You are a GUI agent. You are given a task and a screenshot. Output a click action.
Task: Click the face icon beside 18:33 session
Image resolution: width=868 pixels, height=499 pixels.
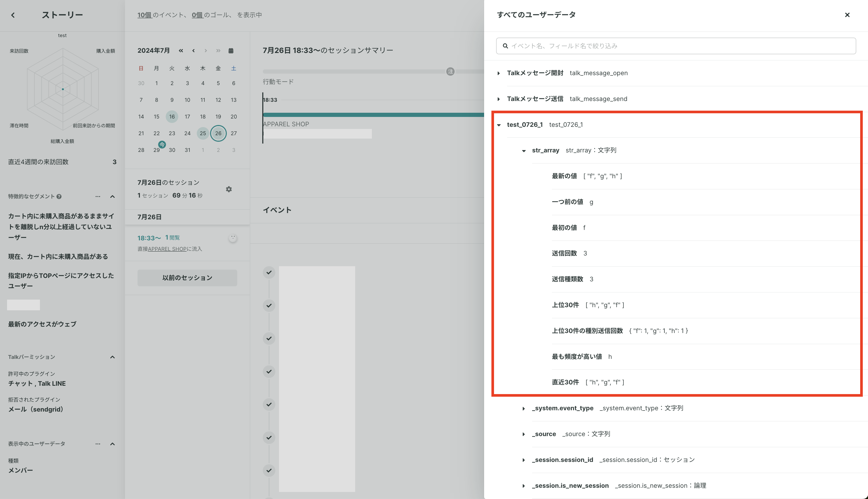point(233,238)
